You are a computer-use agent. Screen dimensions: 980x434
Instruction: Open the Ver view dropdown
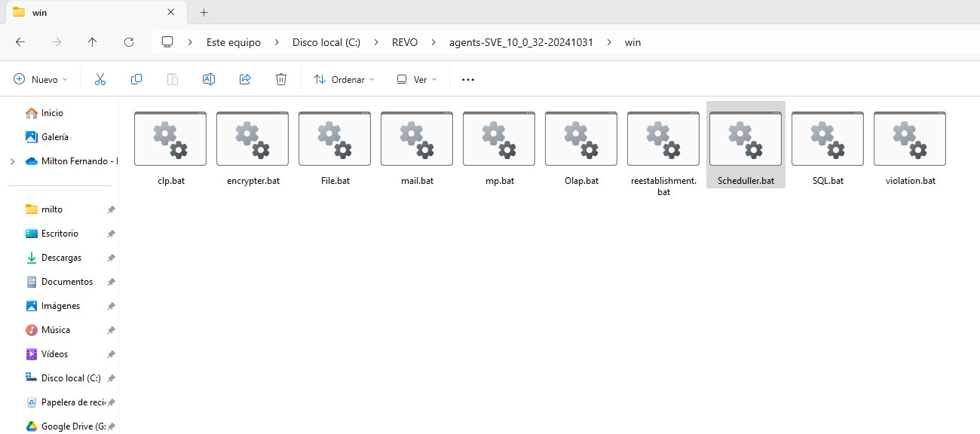point(417,79)
